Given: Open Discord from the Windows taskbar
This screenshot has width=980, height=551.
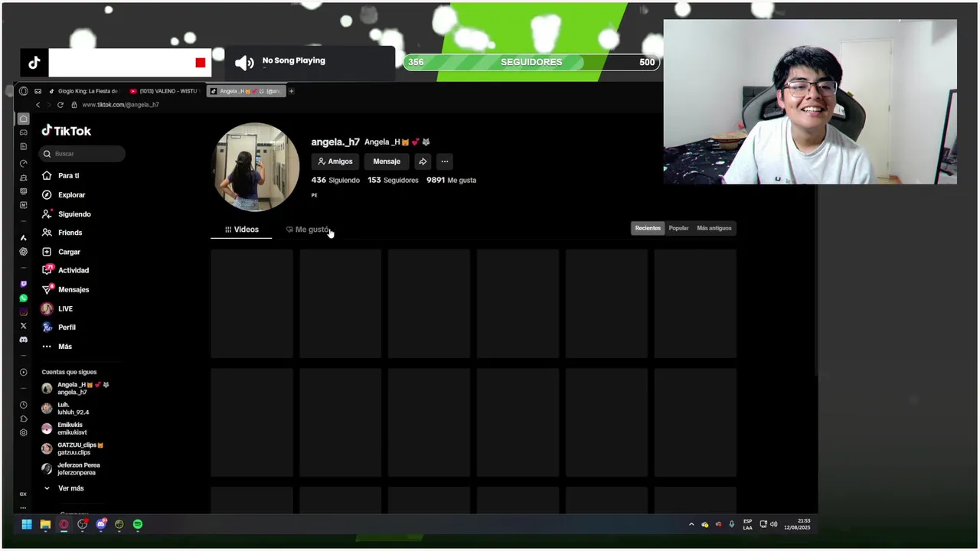Looking at the screenshot, I should click(x=101, y=524).
